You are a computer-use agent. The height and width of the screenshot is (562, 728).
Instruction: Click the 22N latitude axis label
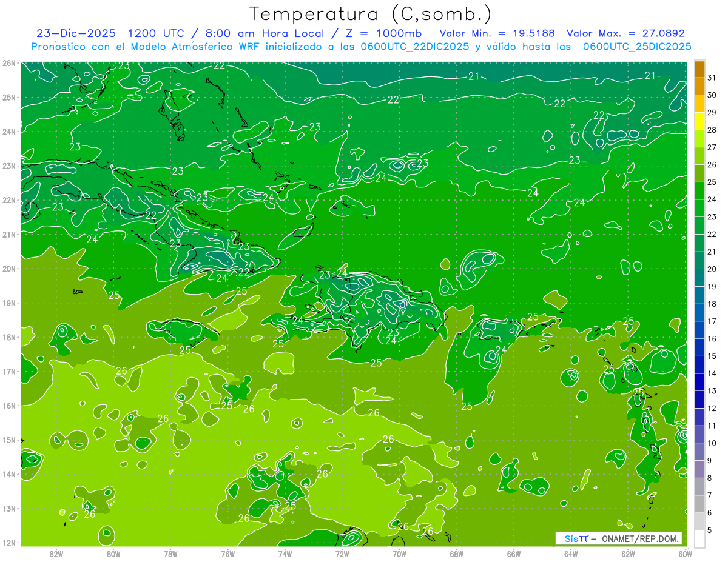tap(8, 200)
